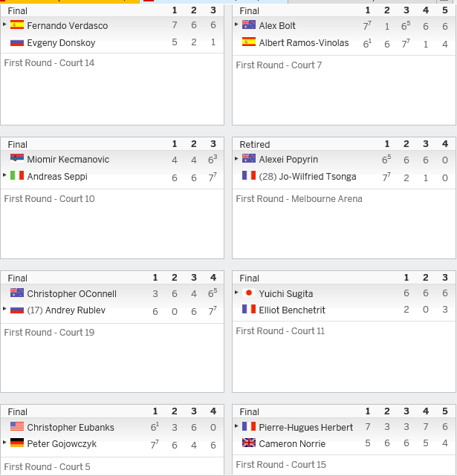The height and width of the screenshot is (476, 457).
Task: Click the Elliot Benchetrit player name
Action: 292,310
